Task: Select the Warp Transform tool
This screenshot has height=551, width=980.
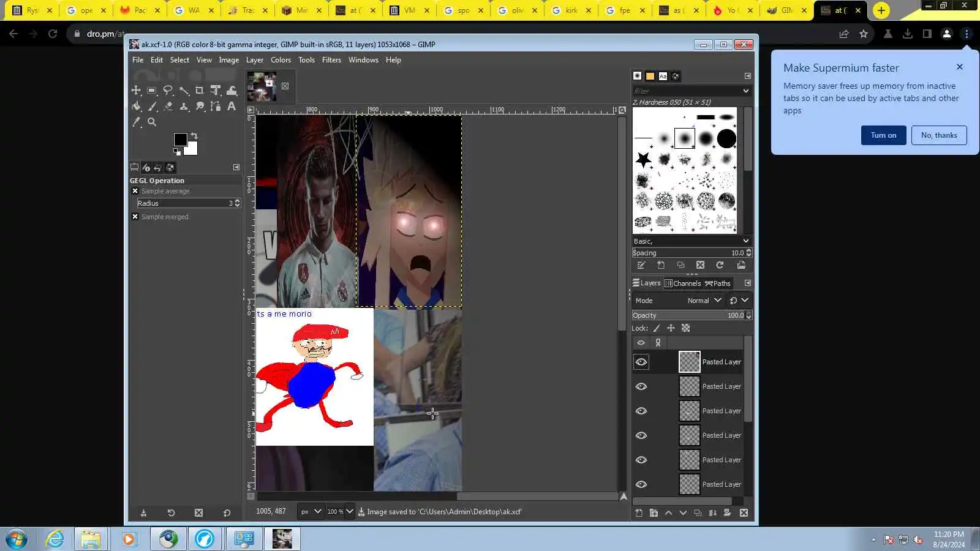Action: (x=232, y=91)
